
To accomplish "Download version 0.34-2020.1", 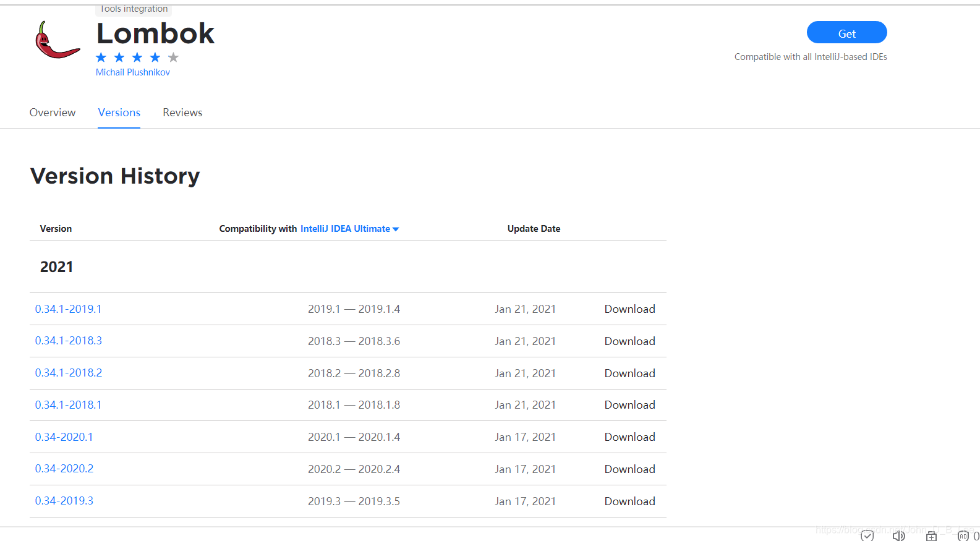I will tap(629, 437).
